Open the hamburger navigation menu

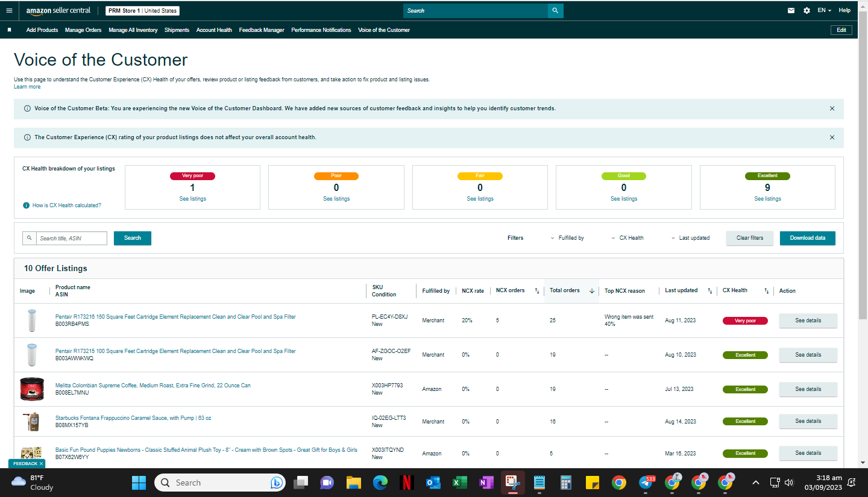[9, 10]
